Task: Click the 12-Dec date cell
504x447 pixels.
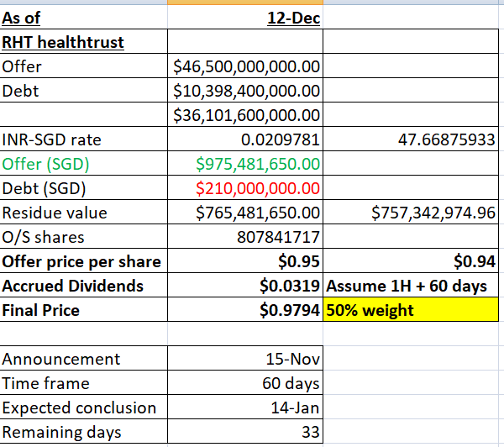Action: tap(245, 17)
